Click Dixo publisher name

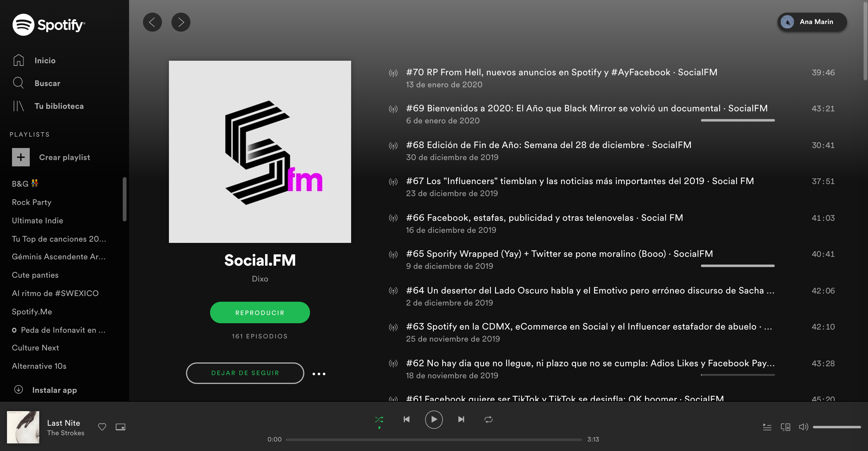click(x=260, y=279)
